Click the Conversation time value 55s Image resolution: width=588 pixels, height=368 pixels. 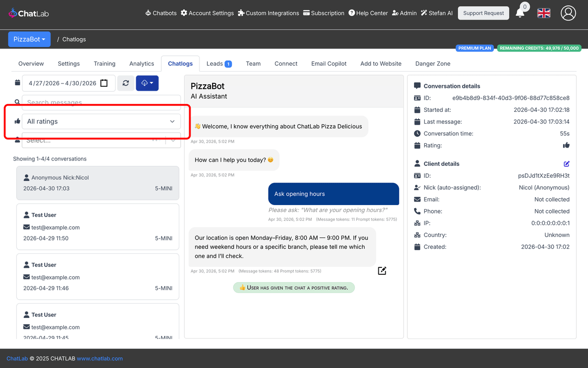point(565,133)
